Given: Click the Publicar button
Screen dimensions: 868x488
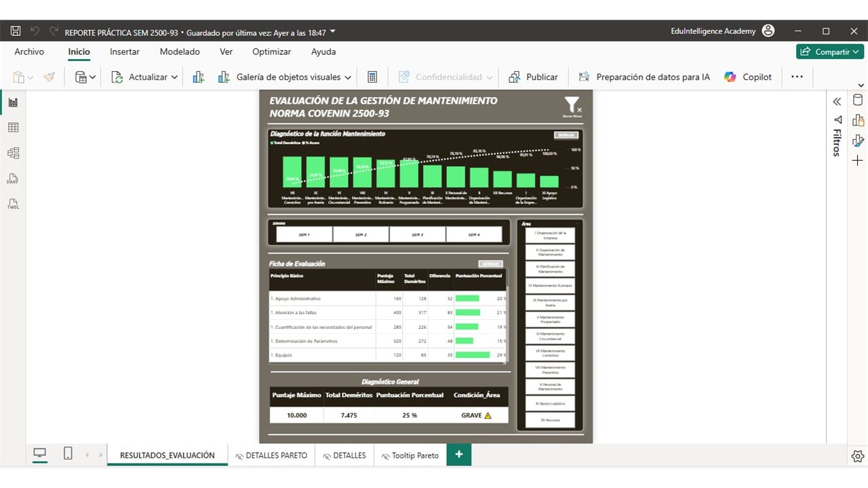Looking at the screenshot, I should (x=533, y=77).
